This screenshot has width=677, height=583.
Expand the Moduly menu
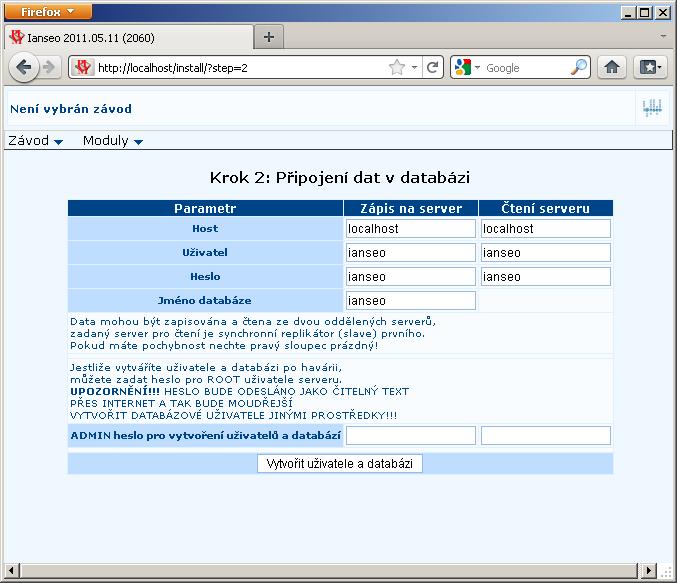pos(113,141)
